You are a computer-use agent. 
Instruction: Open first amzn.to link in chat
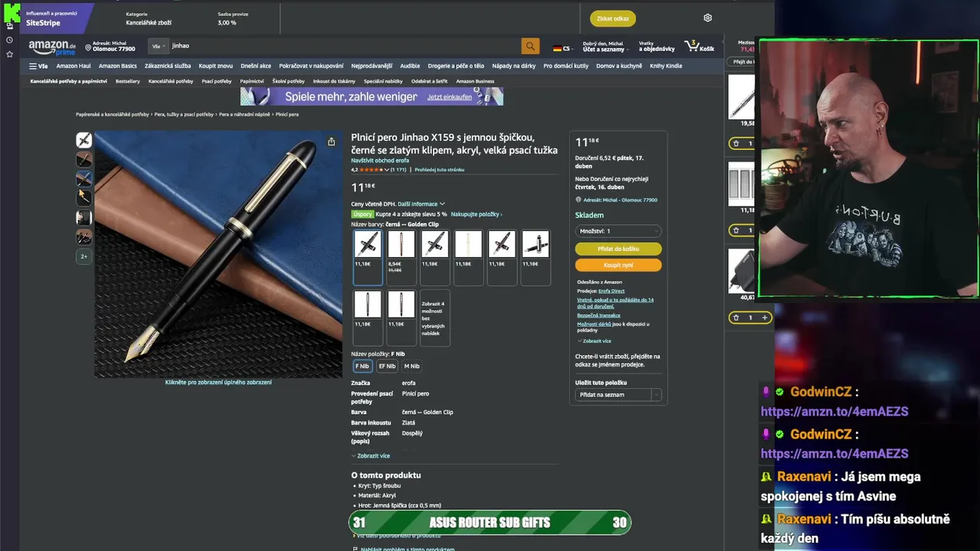[x=835, y=412]
